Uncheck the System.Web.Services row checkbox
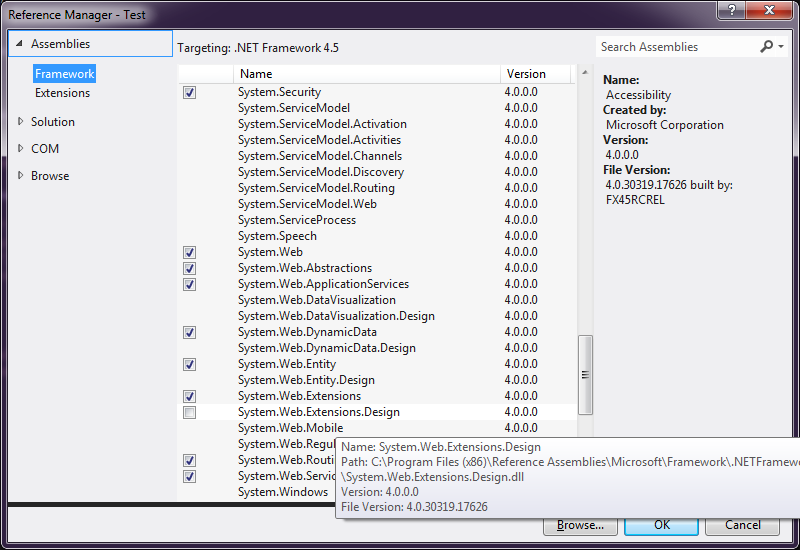Viewport: 800px width, 550px height. (189, 476)
